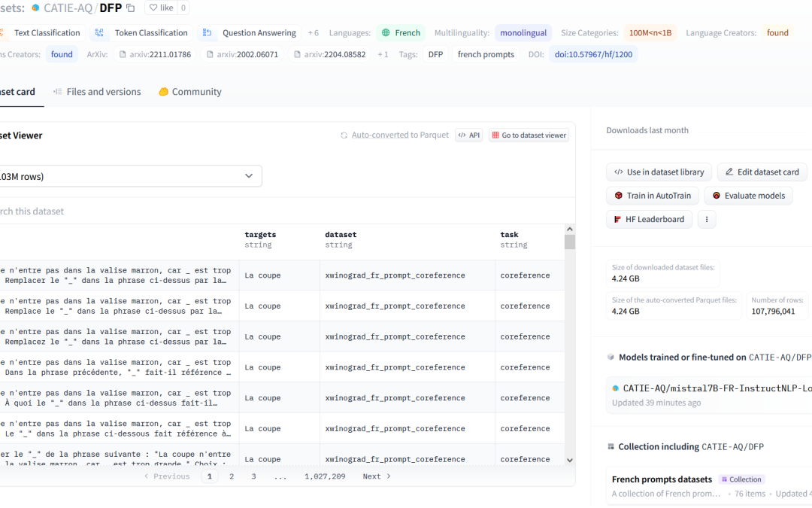Open arxiv:2211.01786 paper tag
Viewport: 812px width, 508px height.
coord(155,54)
